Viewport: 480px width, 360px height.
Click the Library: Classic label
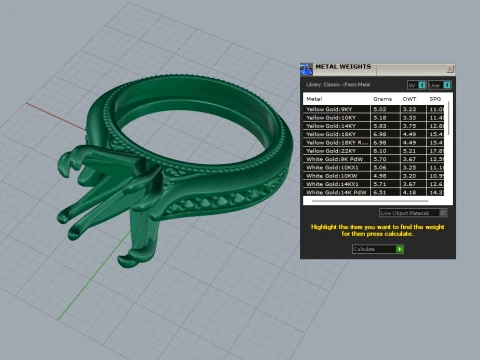338,85
